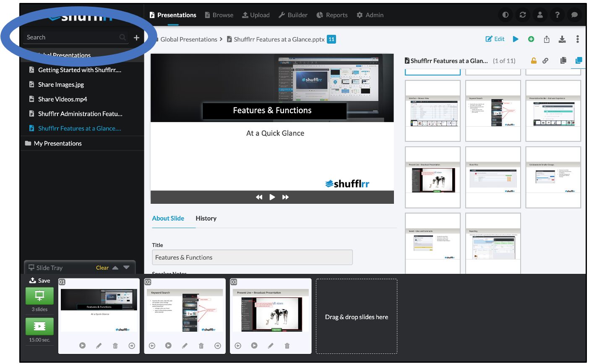Clear the Slide Tray

coord(102,268)
